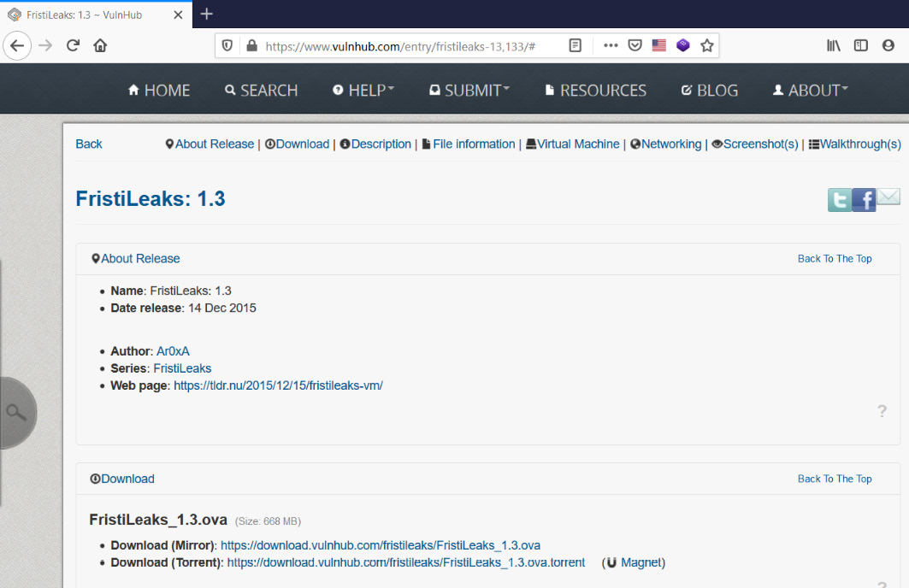Download the OVA torrent file link
The width and height of the screenshot is (909, 588).
point(406,562)
